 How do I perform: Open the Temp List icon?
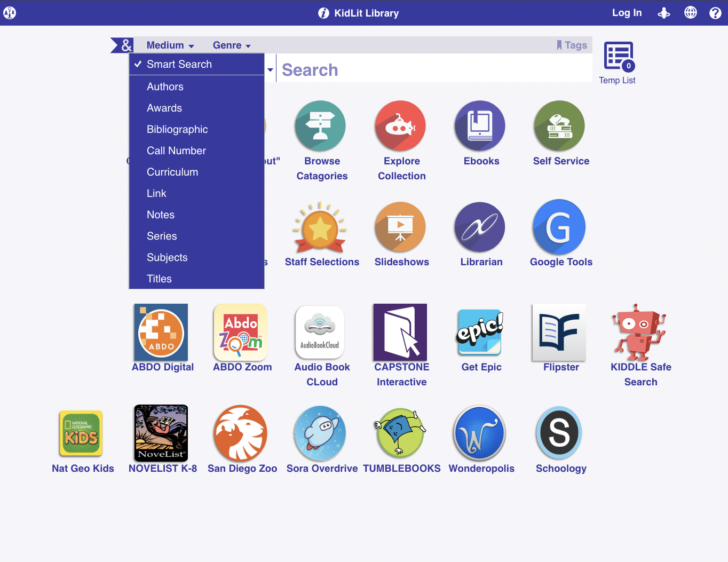[619, 56]
